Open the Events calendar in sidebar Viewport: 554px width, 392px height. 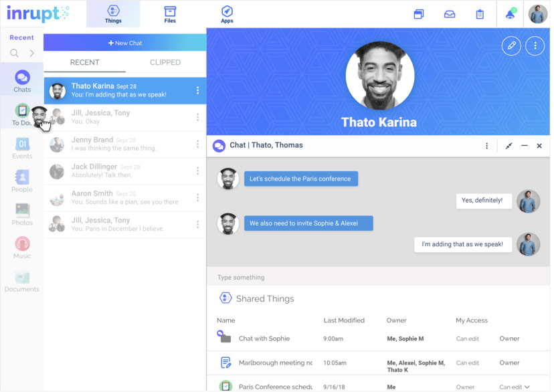22,148
